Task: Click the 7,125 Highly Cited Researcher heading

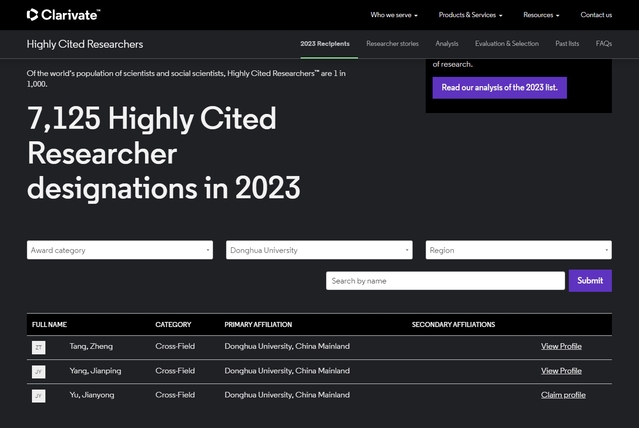Action: (163, 154)
